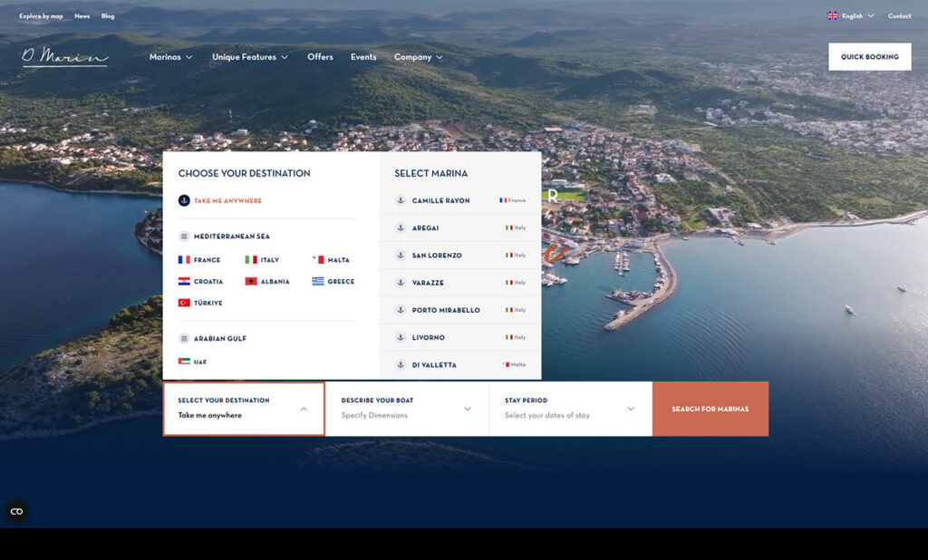Open the Explore by map link
Screen dimensions: 928x560
pyautogui.click(x=41, y=16)
